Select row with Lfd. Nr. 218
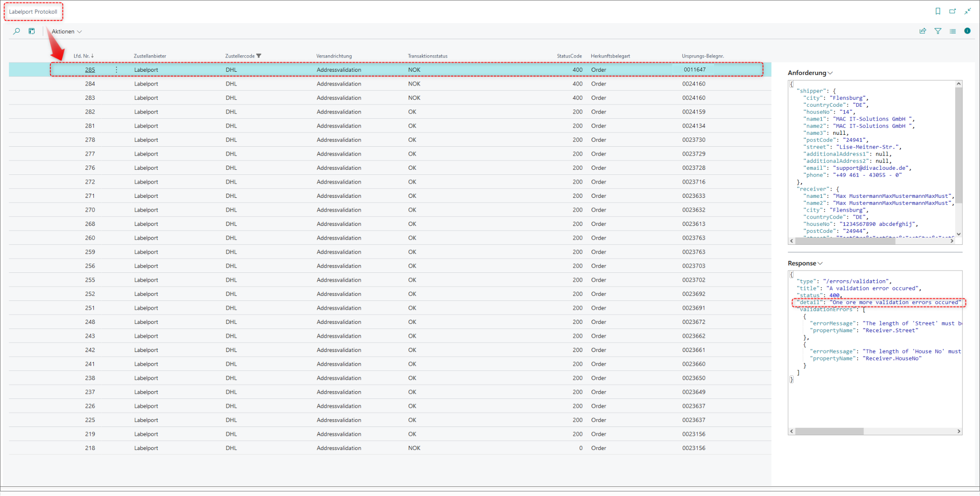The height and width of the screenshot is (496, 980). (x=390, y=449)
